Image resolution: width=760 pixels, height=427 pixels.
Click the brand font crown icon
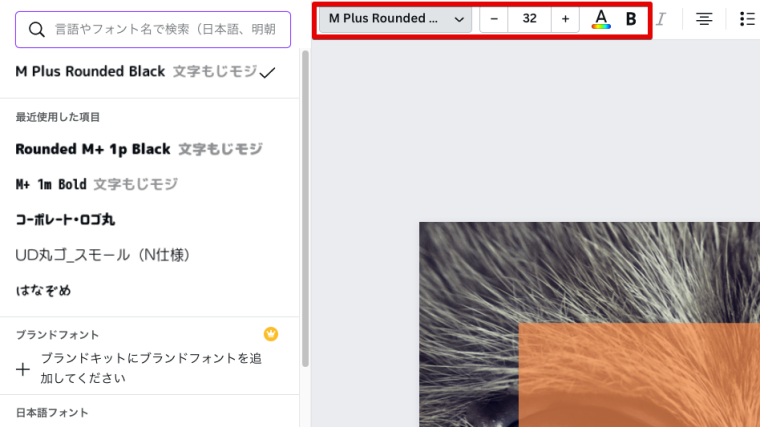271,334
